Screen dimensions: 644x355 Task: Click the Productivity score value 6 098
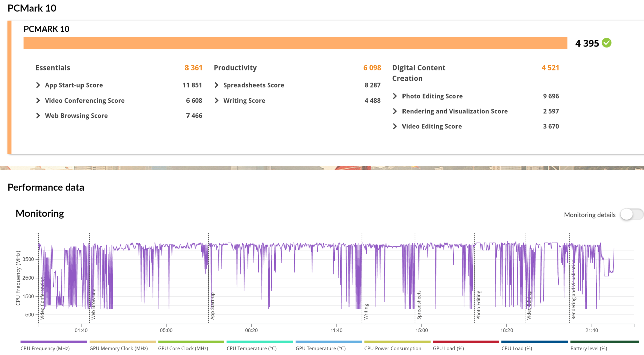click(x=372, y=68)
